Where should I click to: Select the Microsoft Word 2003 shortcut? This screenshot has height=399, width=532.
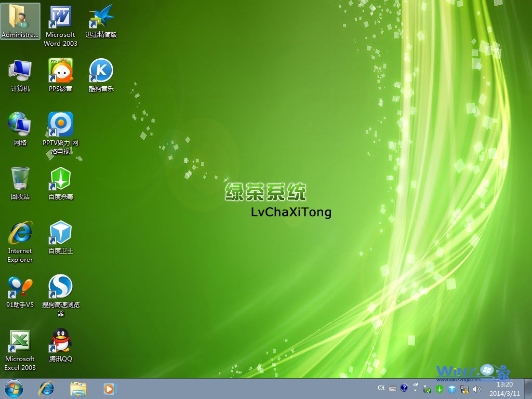[x=60, y=25]
